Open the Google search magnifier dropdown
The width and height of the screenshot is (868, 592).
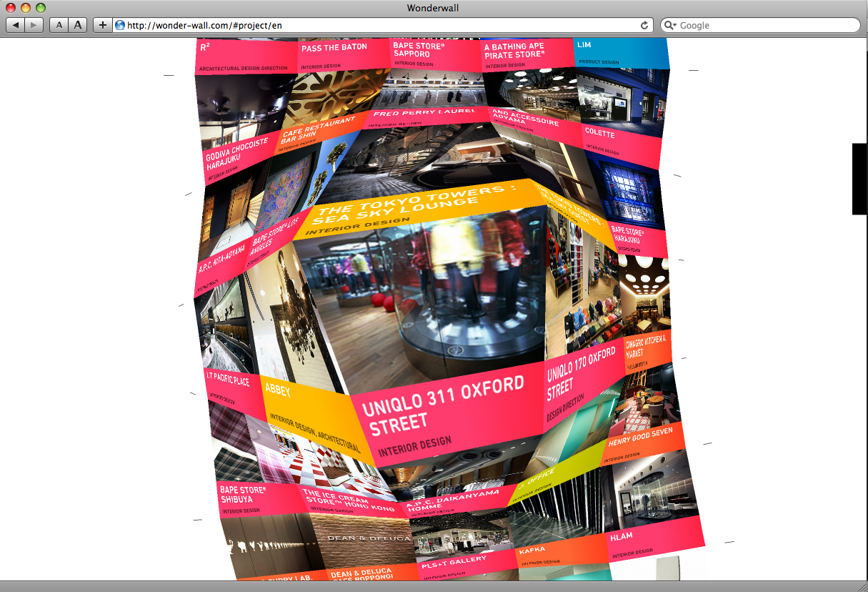pos(670,25)
